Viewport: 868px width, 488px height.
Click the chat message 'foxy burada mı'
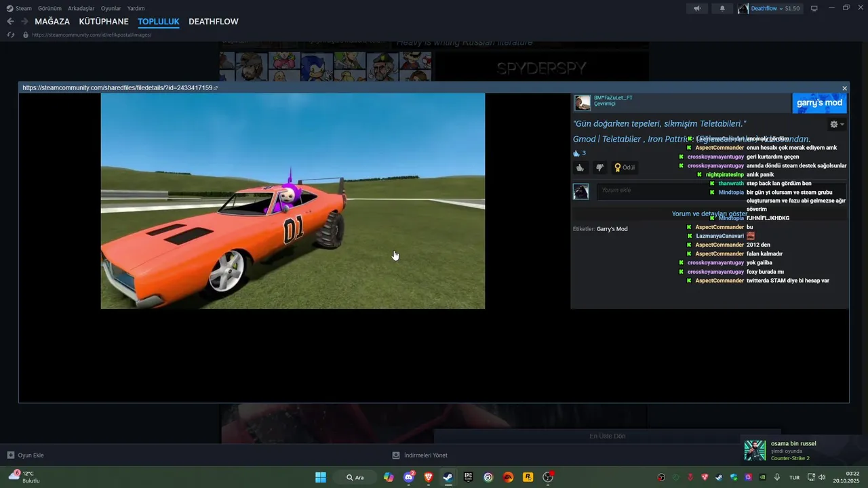coord(765,272)
